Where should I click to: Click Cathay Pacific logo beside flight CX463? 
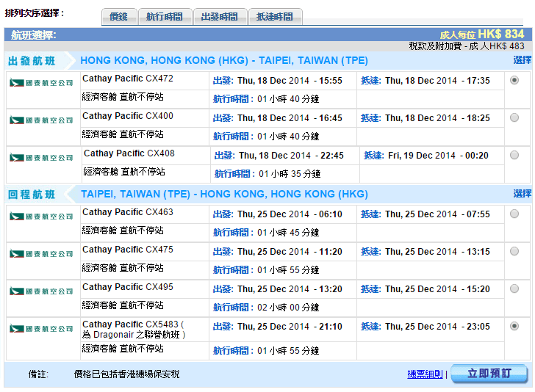[41, 216]
